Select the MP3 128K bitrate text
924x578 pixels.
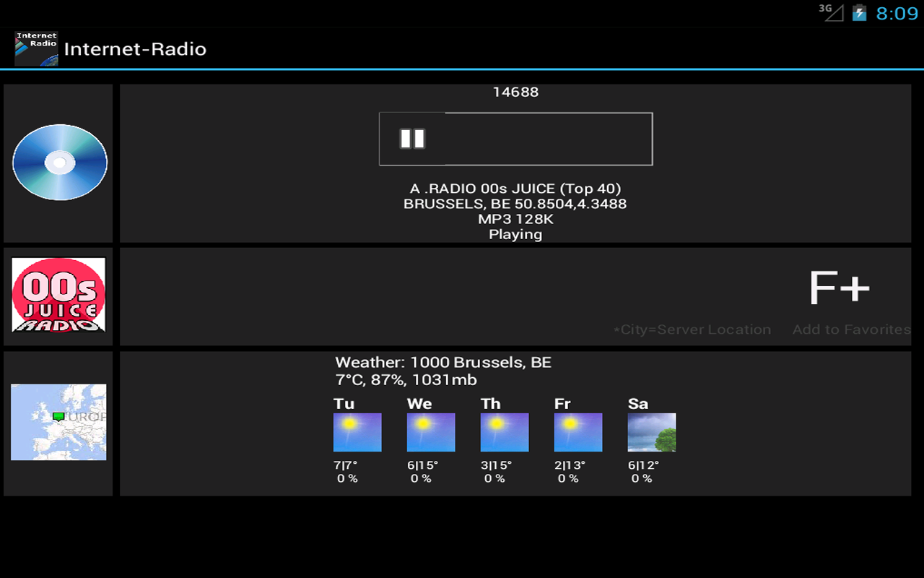(515, 219)
